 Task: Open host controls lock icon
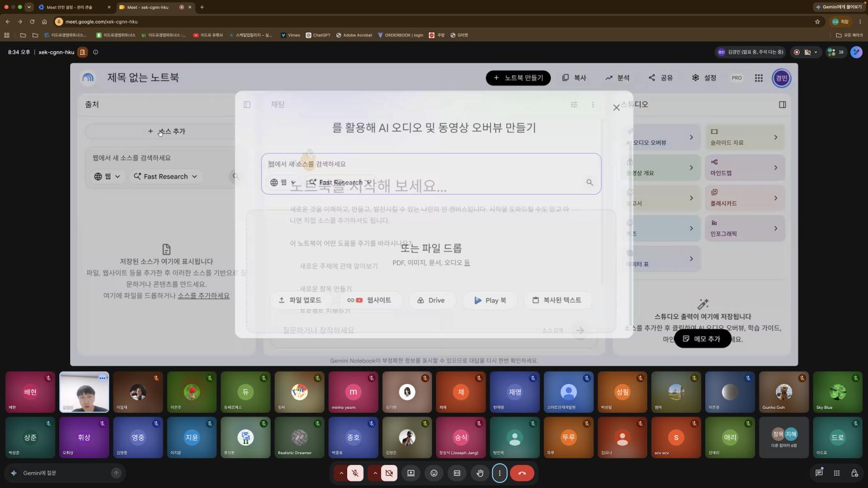[x=855, y=473]
